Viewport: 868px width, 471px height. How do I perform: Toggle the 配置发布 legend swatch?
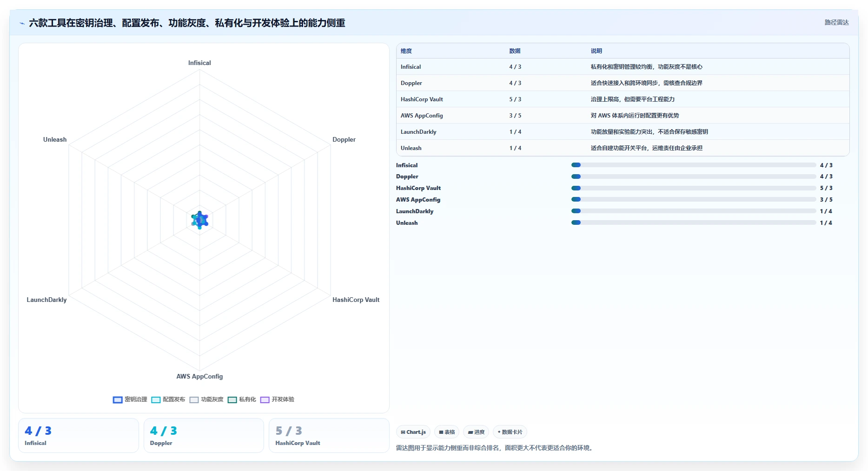pyautogui.click(x=156, y=399)
